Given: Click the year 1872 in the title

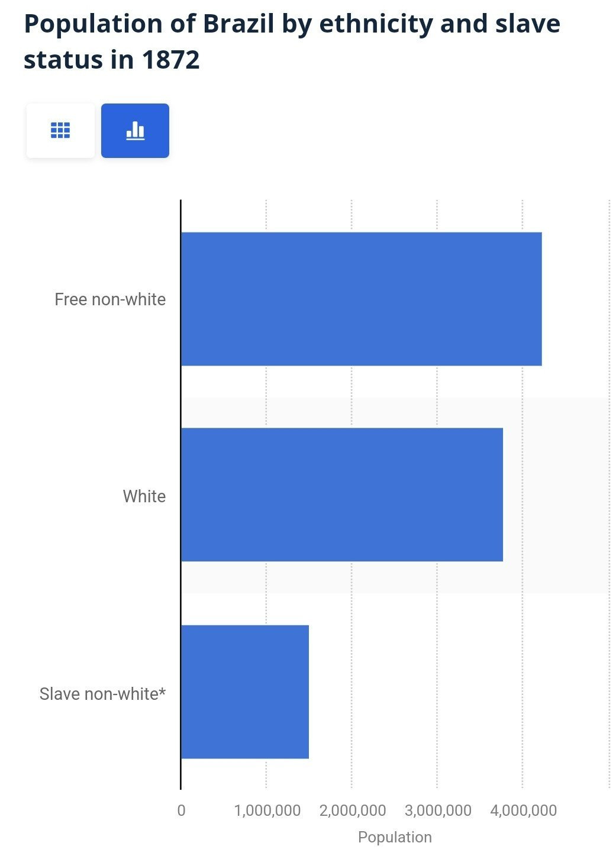Looking at the screenshot, I should click(170, 60).
